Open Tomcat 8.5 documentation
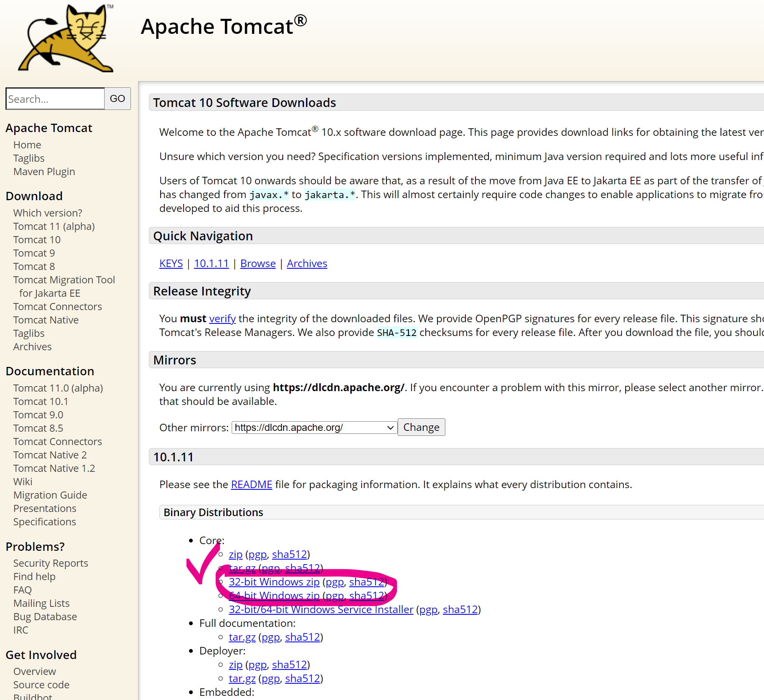This screenshot has width=764, height=700. pyautogui.click(x=38, y=428)
